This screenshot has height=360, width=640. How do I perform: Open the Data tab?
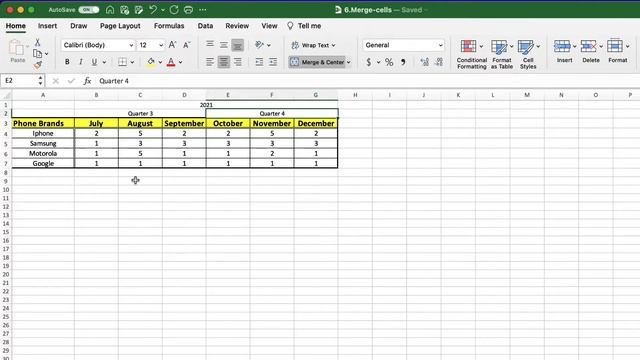click(x=205, y=26)
